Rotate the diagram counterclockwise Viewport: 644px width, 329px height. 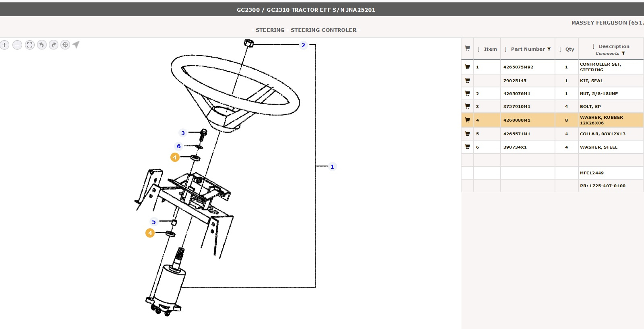tap(42, 45)
